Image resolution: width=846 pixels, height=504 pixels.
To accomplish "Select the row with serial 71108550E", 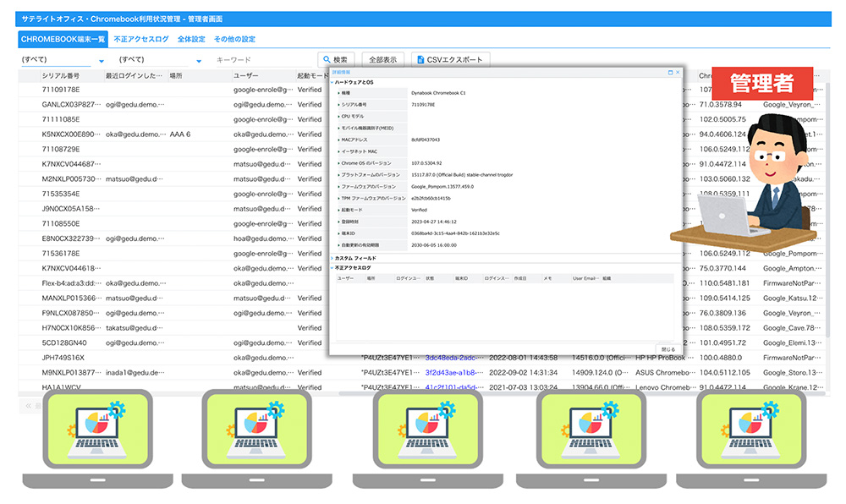I will point(60,223).
